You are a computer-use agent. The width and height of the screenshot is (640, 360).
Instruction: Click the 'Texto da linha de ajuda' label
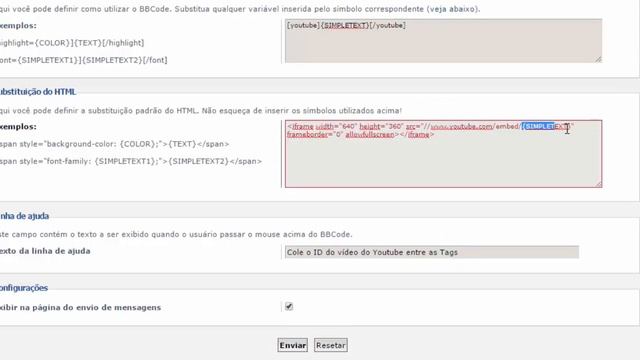tap(45, 251)
